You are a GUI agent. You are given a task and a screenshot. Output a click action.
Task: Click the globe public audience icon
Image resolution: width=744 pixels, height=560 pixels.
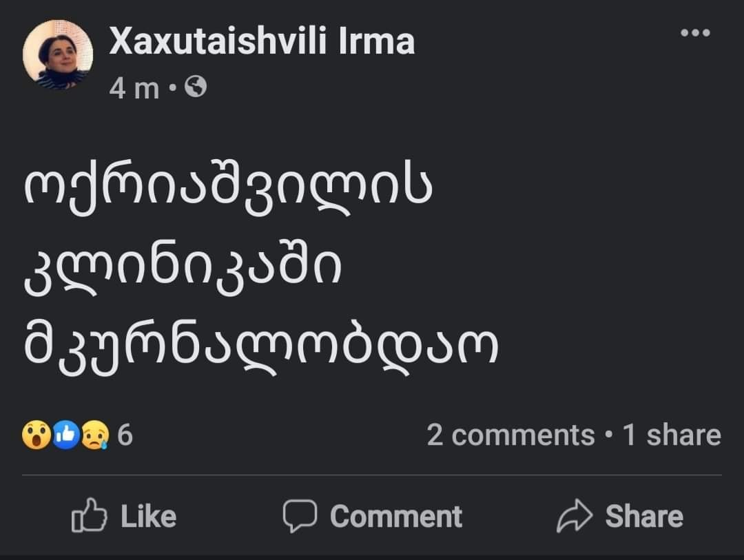(197, 87)
